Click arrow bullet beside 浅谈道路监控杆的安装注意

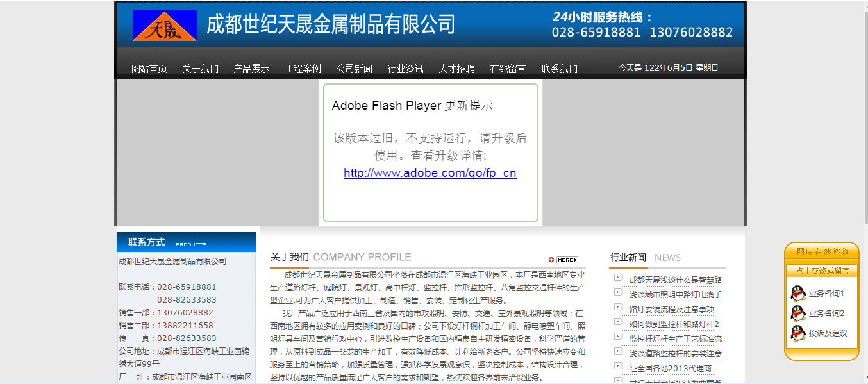(x=618, y=351)
